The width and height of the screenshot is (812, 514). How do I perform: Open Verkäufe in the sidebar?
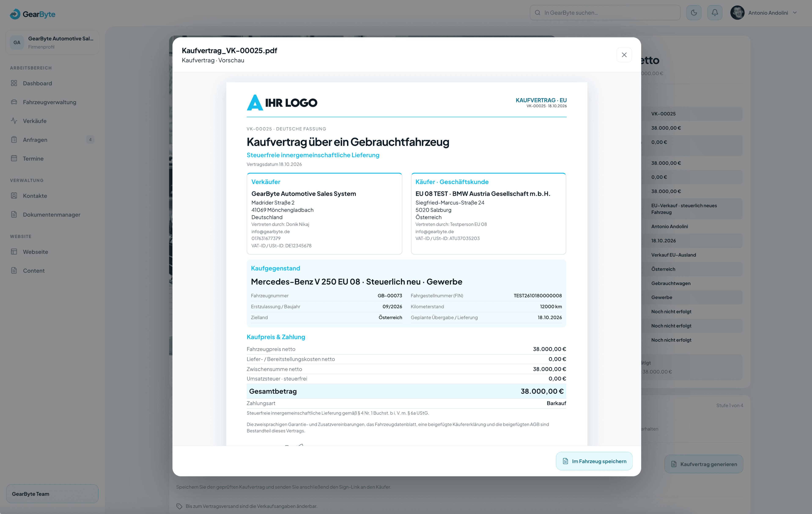point(52,121)
